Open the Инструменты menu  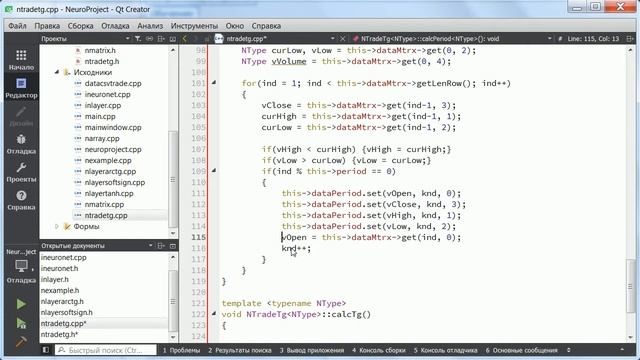[194, 26]
